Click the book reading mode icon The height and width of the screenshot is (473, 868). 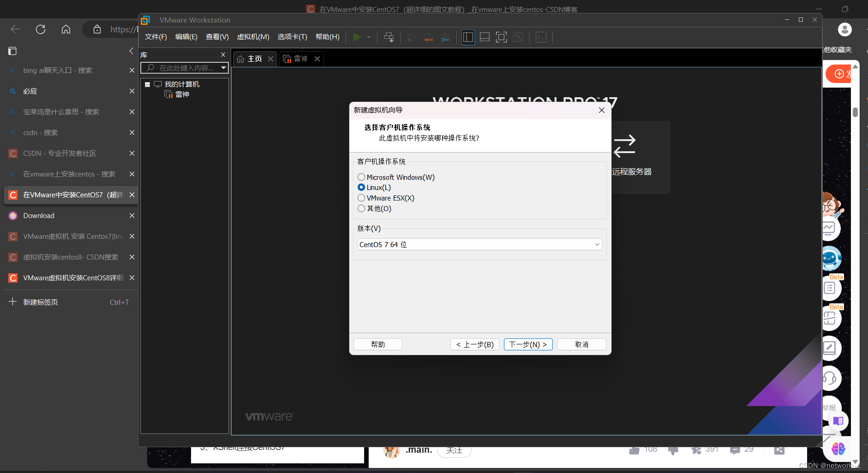point(838,421)
